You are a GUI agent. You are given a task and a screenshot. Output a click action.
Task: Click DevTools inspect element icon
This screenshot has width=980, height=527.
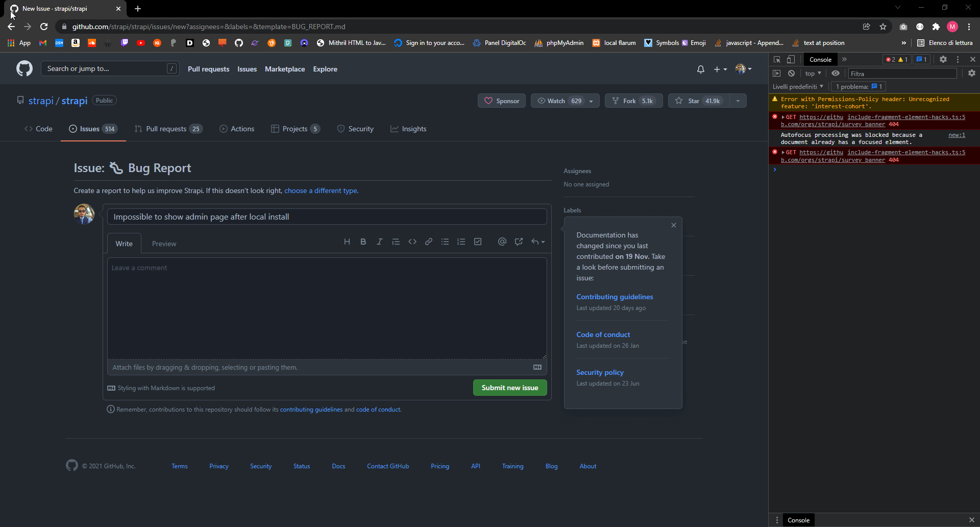(x=777, y=59)
